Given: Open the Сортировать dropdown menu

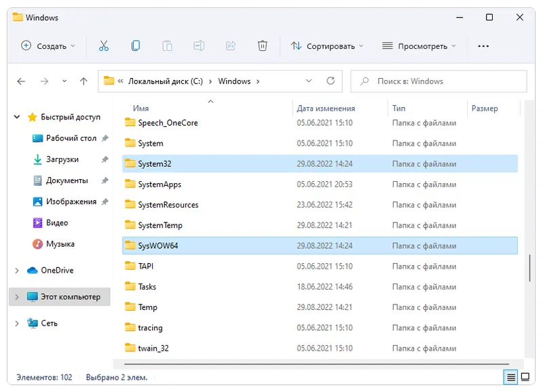Looking at the screenshot, I should tap(327, 45).
